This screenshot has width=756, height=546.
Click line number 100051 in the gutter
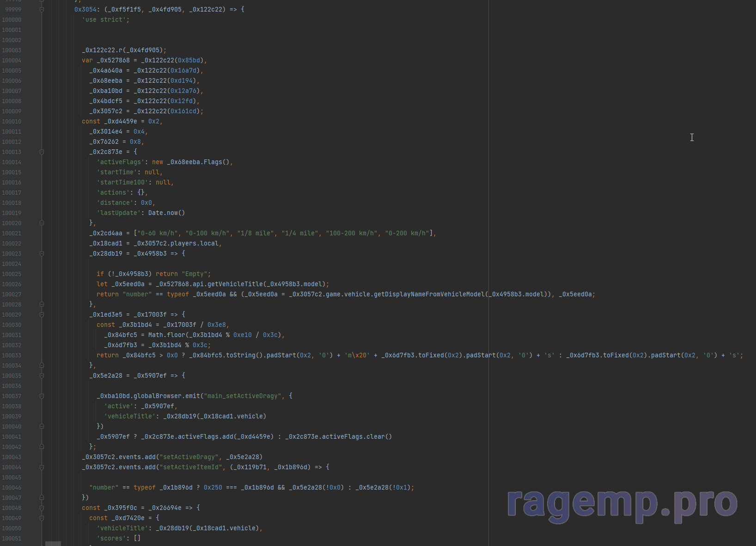coord(12,538)
